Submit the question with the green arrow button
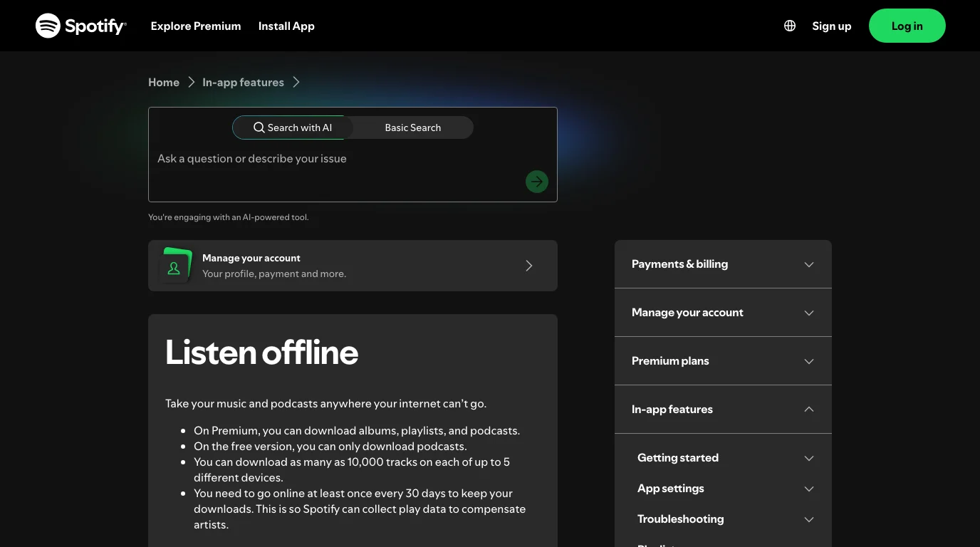 click(537, 182)
